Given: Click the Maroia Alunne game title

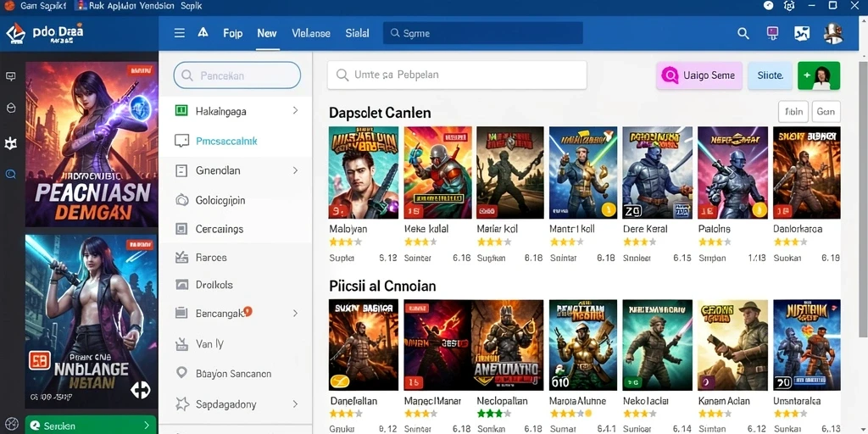Looking at the screenshot, I should [577, 401].
